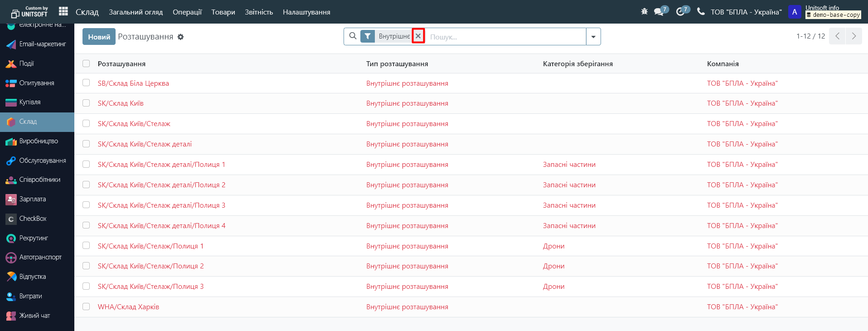Click the 1-12 / 12 pager counter
868x331 pixels.
pyautogui.click(x=810, y=36)
